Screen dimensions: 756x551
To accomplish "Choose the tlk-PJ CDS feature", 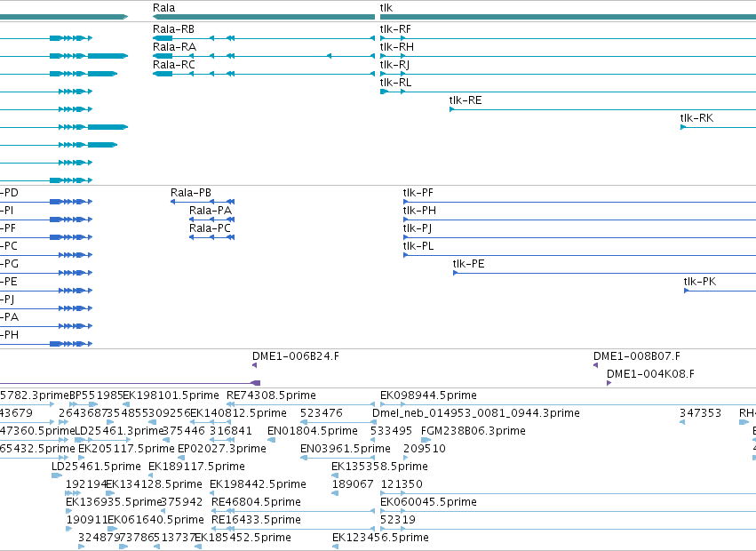I will pyautogui.click(x=418, y=228).
